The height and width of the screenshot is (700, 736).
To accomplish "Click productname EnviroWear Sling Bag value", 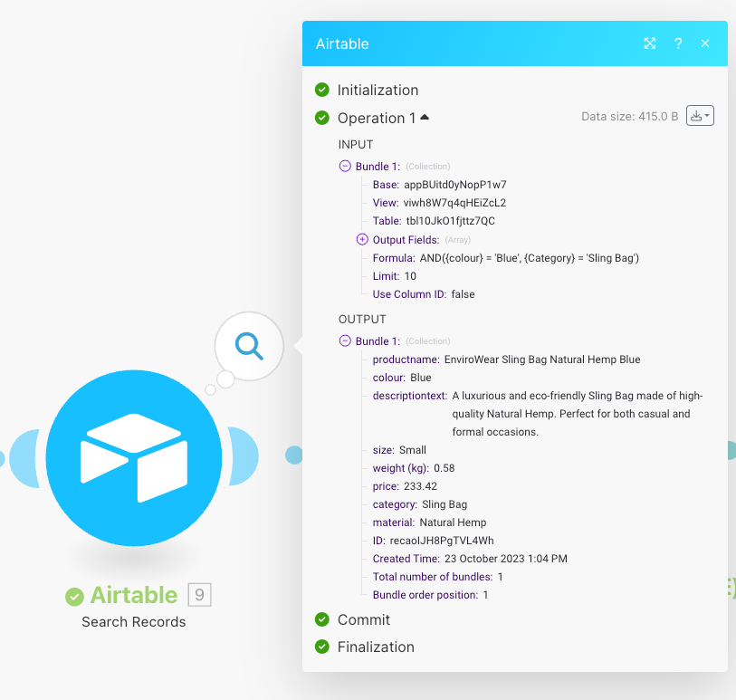I will click(542, 360).
